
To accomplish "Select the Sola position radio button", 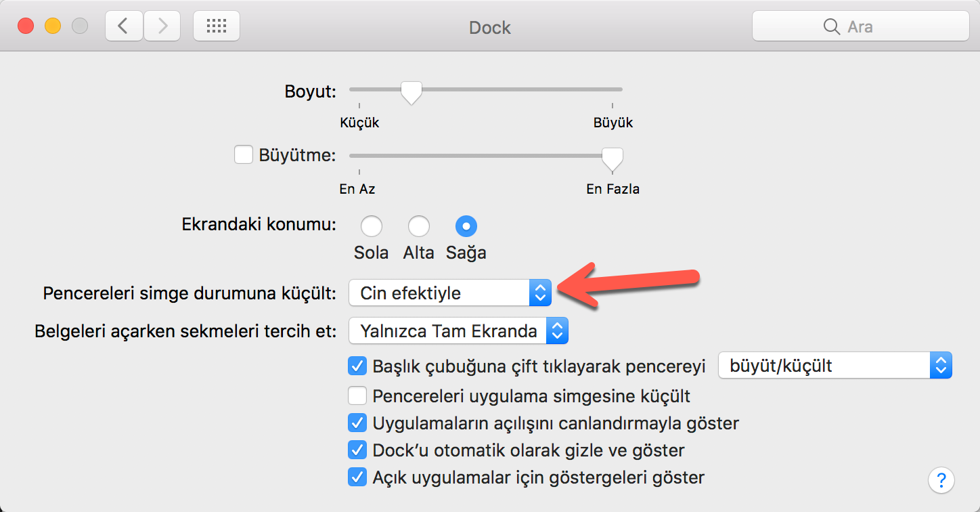I will click(x=372, y=226).
